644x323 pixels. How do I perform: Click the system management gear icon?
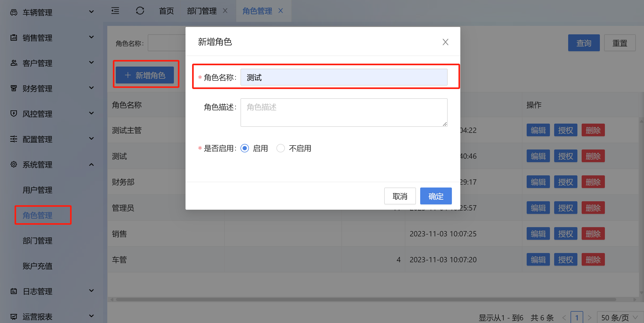tap(14, 165)
